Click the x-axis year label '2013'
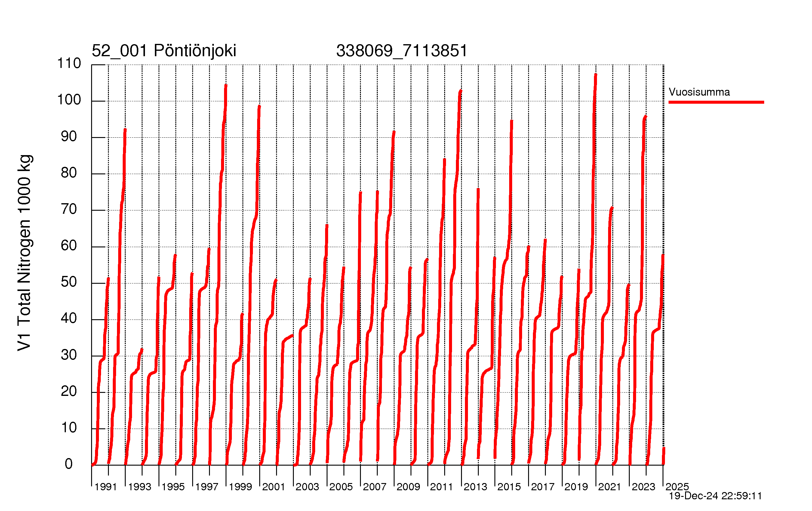The height and width of the screenshot is (511, 812). click(475, 487)
